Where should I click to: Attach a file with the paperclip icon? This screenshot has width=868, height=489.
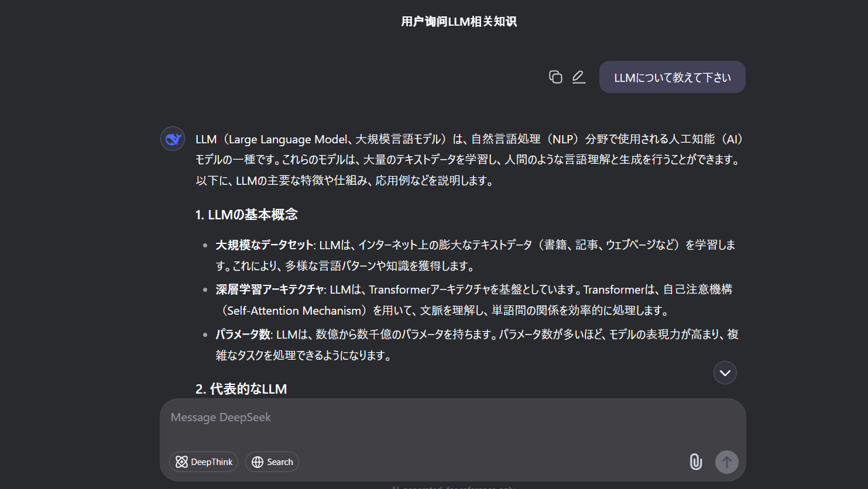695,462
